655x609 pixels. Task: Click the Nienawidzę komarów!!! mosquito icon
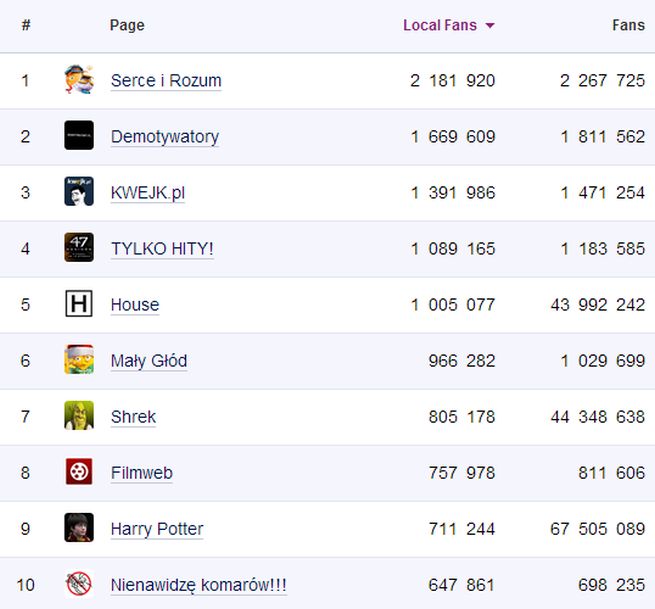coord(79,584)
